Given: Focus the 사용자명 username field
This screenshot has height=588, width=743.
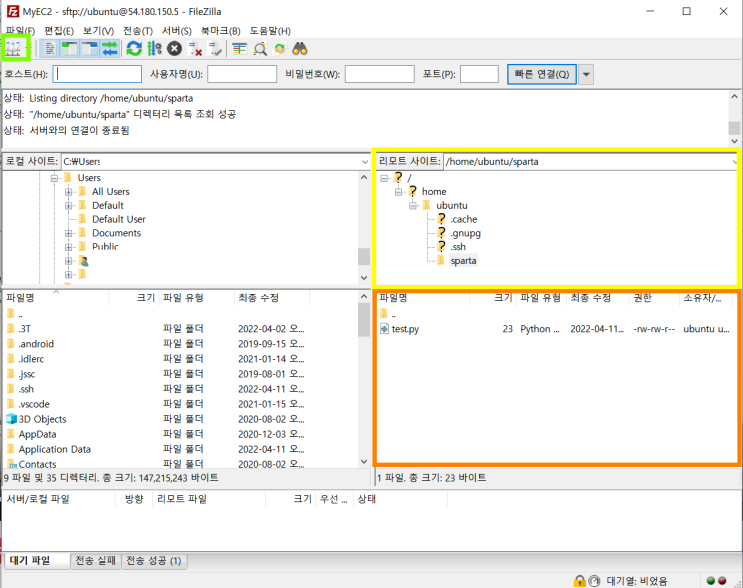Looking at the screenshot, I should click(242, 74).
